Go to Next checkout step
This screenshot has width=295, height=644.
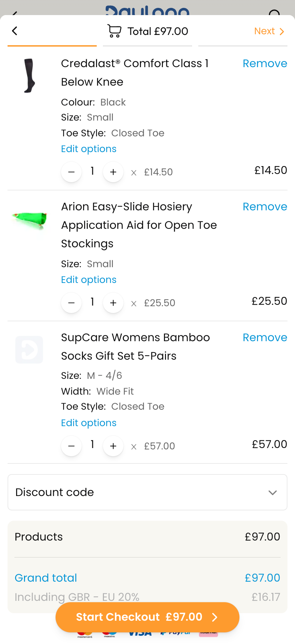pos(269,31)
